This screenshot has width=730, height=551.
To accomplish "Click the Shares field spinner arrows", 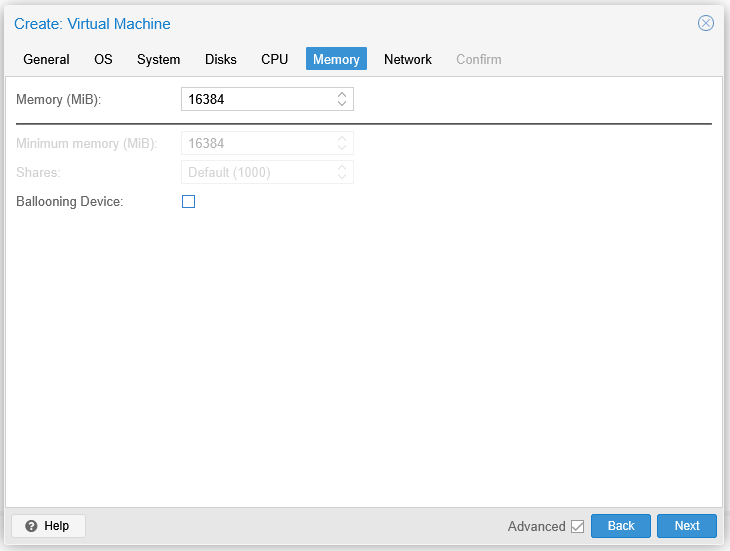I will tap(342, 172).
